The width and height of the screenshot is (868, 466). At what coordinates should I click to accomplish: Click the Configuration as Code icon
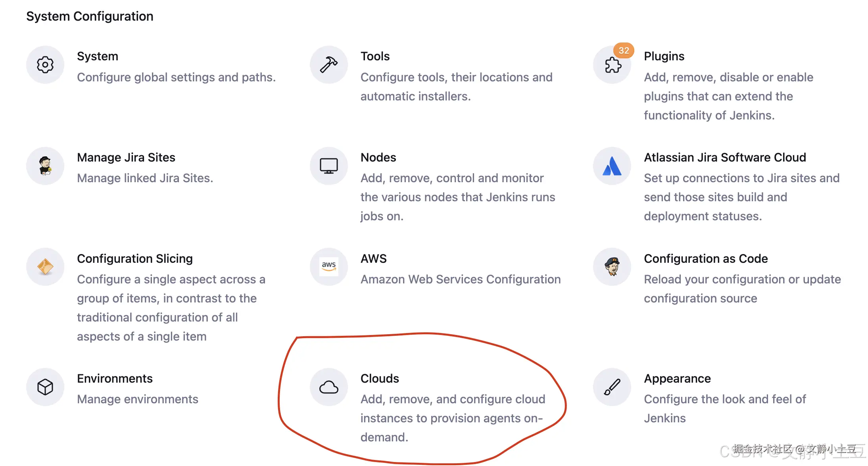[612, 267]
